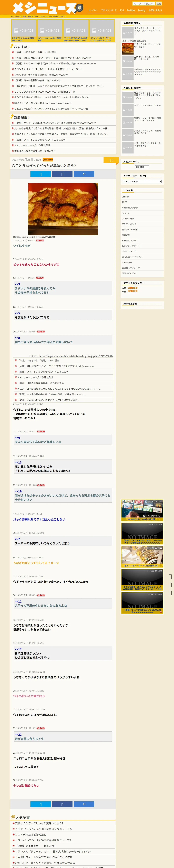
Task: Open セブンで買える美味しいもの popular article
Action: point(147,105)
